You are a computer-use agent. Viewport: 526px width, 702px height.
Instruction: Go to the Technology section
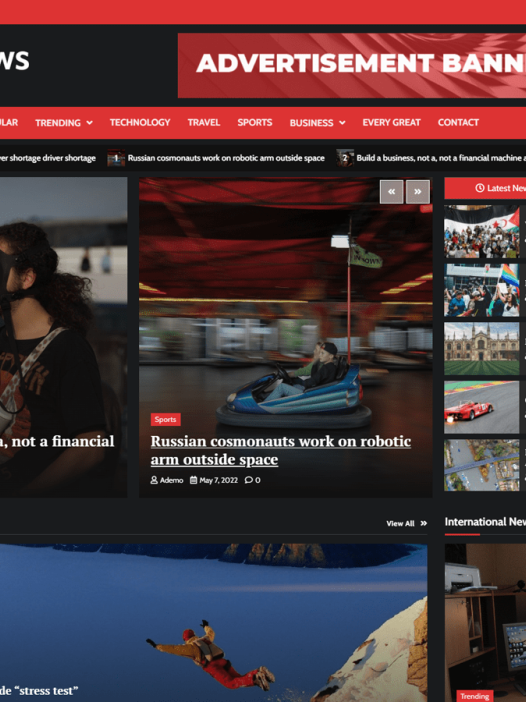coord(140,123)
